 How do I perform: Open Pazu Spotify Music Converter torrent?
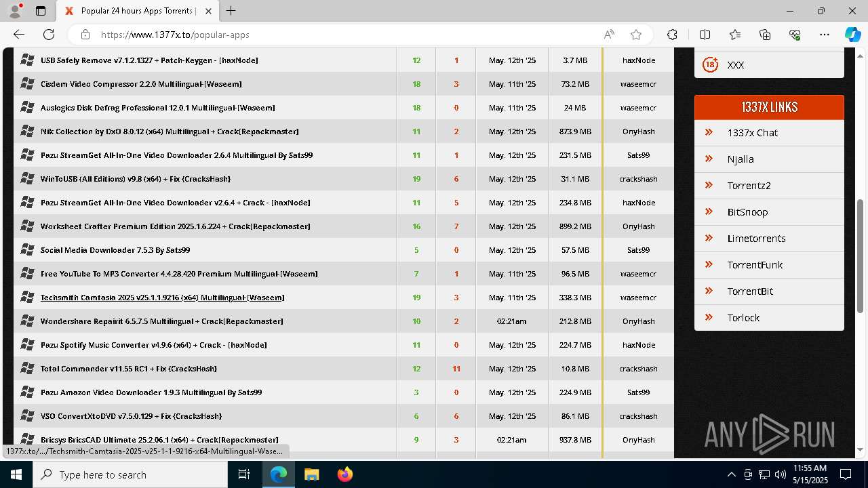(x=154, y=345)
